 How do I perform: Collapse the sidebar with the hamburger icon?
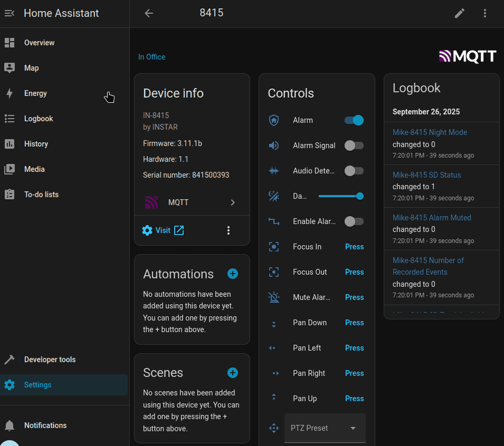pyautogui.click(x=9, y=13)
